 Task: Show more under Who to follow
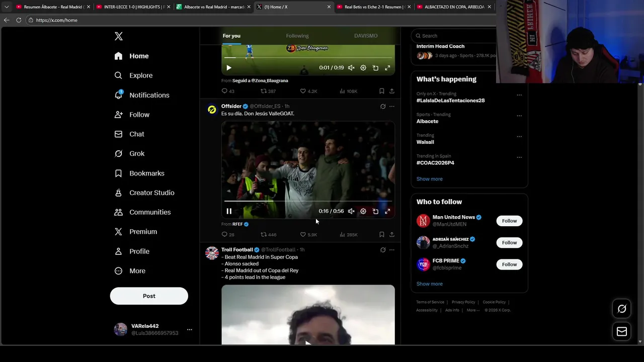(430, 284)
